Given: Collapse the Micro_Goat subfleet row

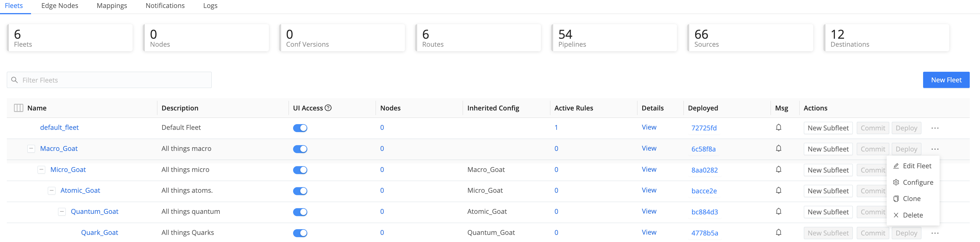Looking at the screenshot, I should pos(42,170).
